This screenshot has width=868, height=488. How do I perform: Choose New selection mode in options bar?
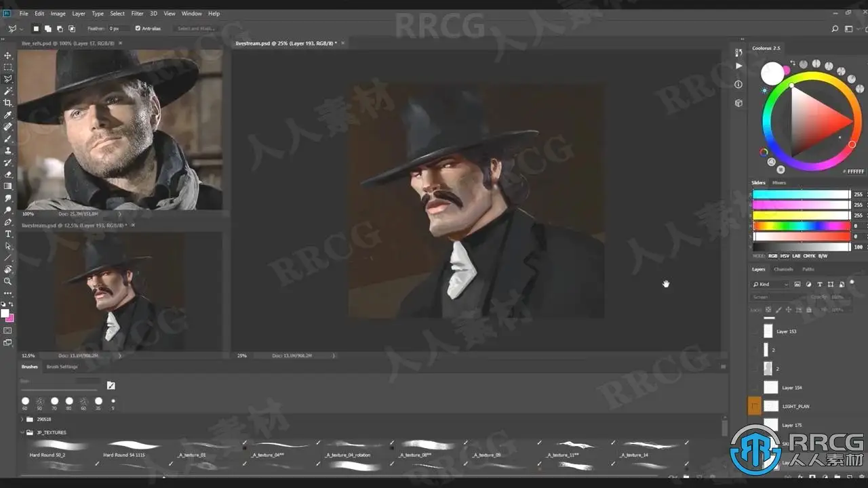36,28
